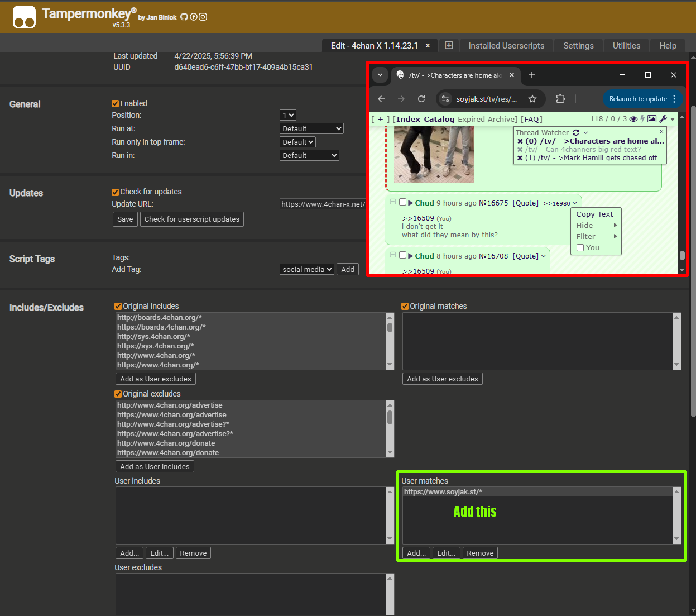Open the tab search chevron in the browser
Image resolution: width=696 pixels, height=616 pixels.
point(380,75)
